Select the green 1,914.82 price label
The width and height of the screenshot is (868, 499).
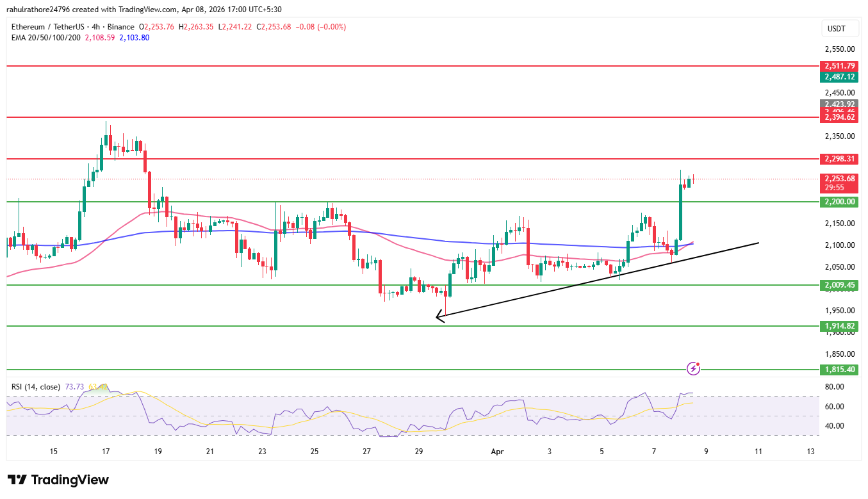click(839, 326)
